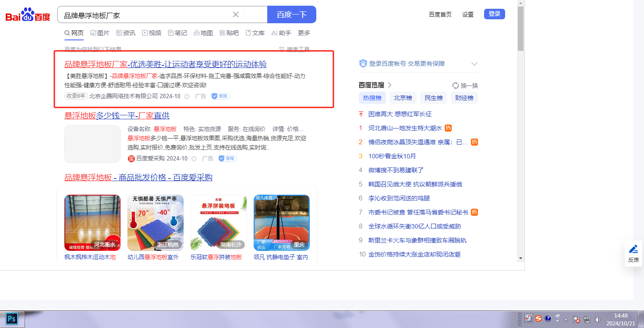Click the 百度爱采购 source icon
Image resolution: width=644 pixels, height=328 pixels.
click(131, 159)
